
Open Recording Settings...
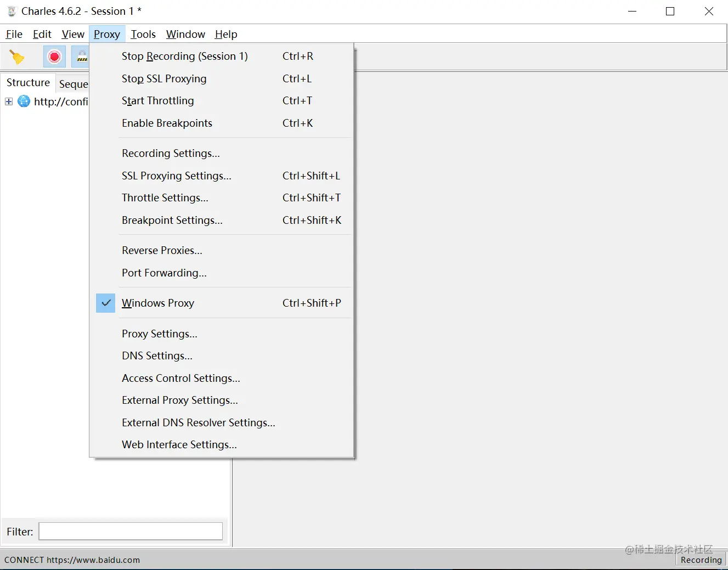pyautogui.click(x=222, y=153)
